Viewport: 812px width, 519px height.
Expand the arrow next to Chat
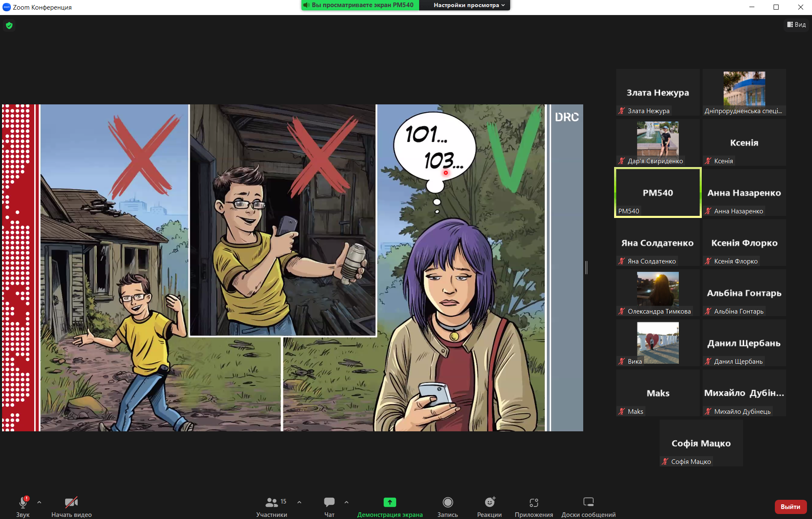[x=347, y=502]
